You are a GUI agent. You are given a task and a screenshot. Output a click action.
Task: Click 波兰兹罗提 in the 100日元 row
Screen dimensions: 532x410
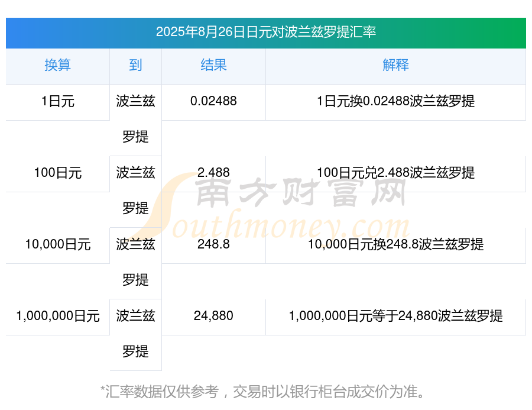click(x=135, y=191)
